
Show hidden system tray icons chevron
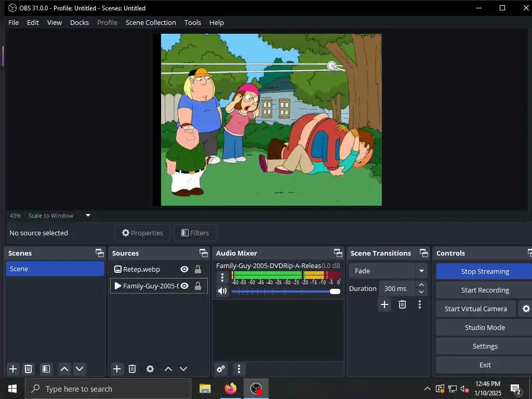428,389
